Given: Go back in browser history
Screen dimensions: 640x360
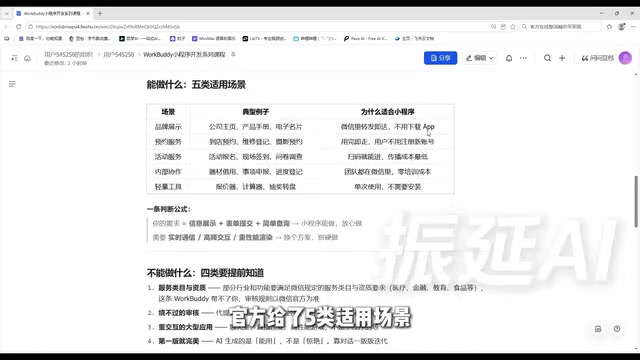Looking at the screenshot, I should point(7,27).
